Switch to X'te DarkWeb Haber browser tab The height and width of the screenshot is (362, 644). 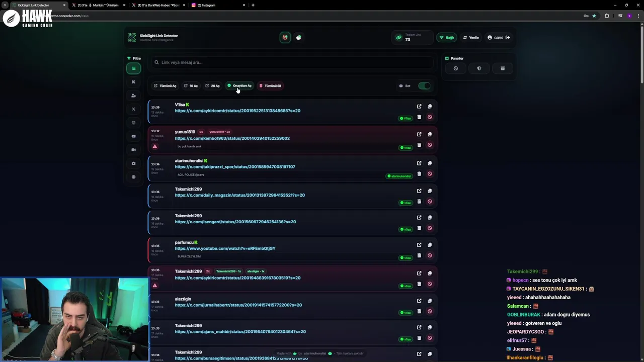tap(158, 5)
